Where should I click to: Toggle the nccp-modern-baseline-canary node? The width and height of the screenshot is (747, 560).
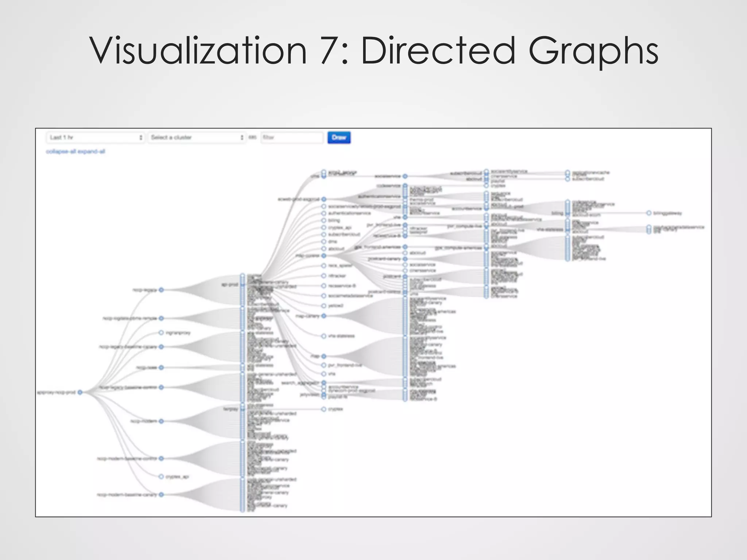click(x=161, y=495)
